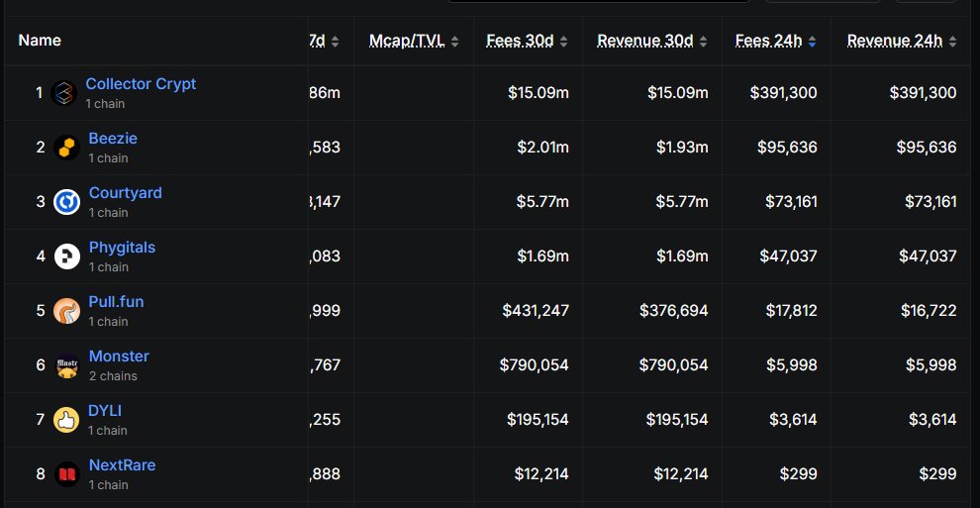980x508 pixels.
Task: Select Pull.fun's $431,247 Fees 30d value
Action: [536, 310]
